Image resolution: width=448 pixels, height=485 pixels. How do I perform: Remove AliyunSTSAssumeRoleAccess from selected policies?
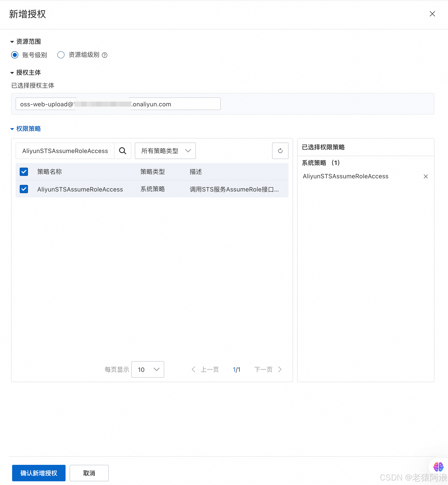[x=425, y=176]
